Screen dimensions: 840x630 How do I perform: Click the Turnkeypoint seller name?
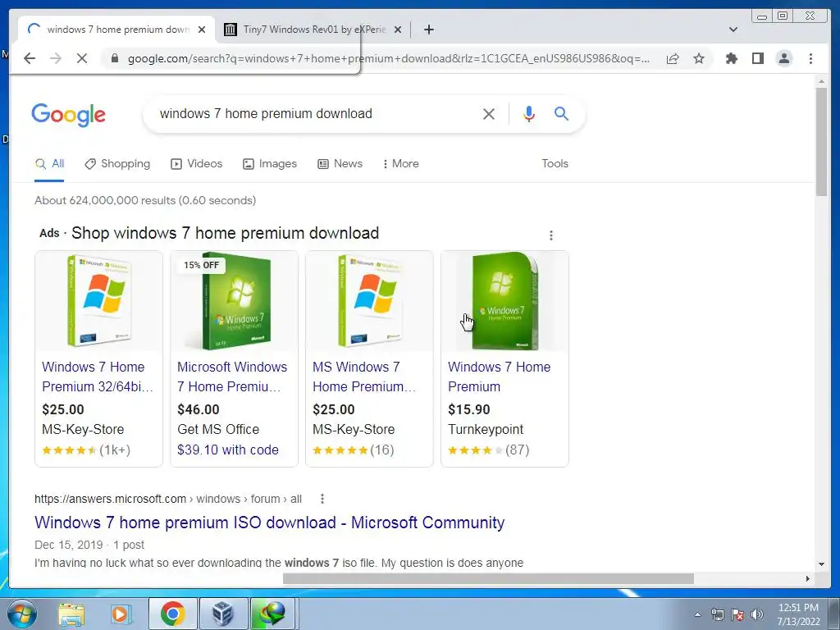click(x=486, y=429)
